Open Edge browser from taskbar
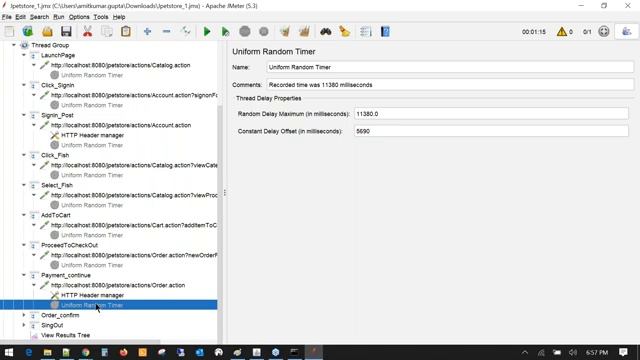Viewport: 640px width, 360px height. 29,352
